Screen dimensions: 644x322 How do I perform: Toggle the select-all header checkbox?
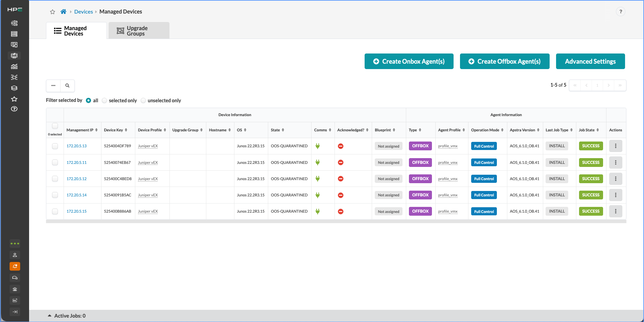55,126
